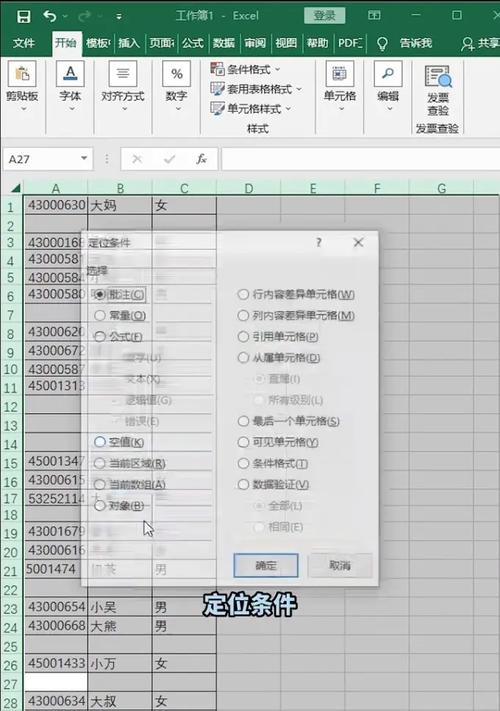Screen dimensions: 500x711
Task: Select the 当前数组(A) radio option
Action: pyautogui.click(x=130, y=485)
